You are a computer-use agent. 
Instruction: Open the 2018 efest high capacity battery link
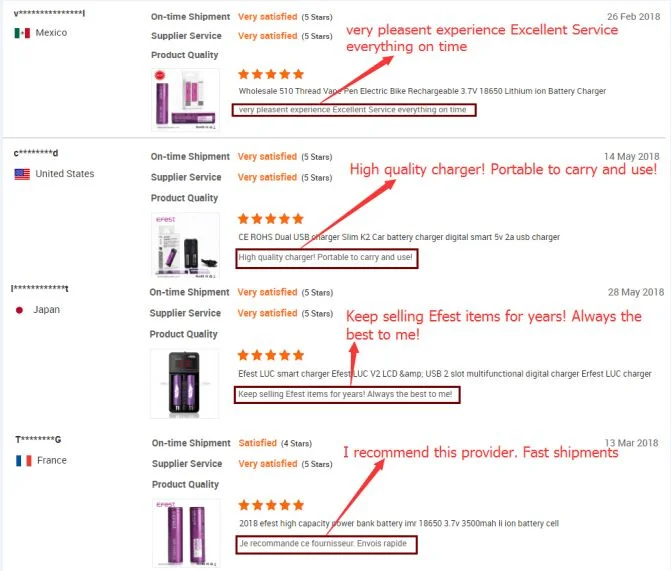(398, 523)
